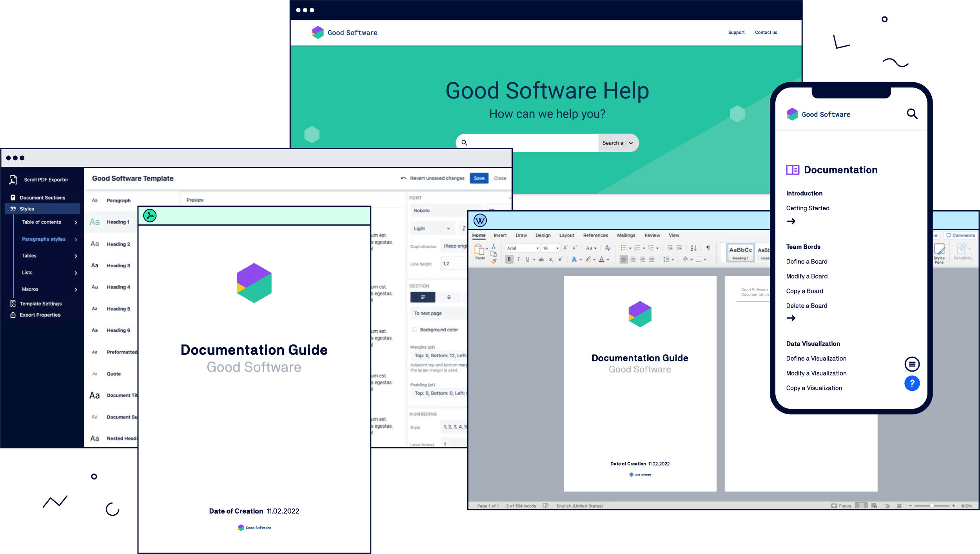The image size is (980, 554).
Task: Click the increase font size icon in Word
Action: coord(565,248)
